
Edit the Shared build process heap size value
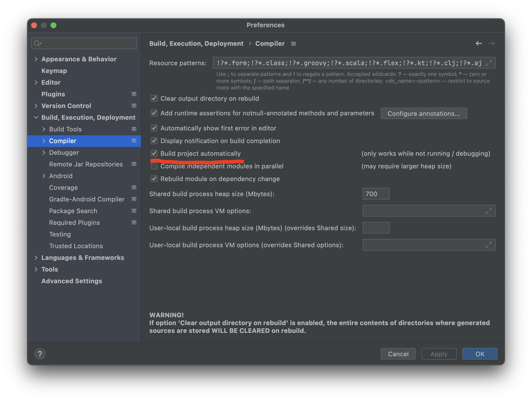pos(376,194)
